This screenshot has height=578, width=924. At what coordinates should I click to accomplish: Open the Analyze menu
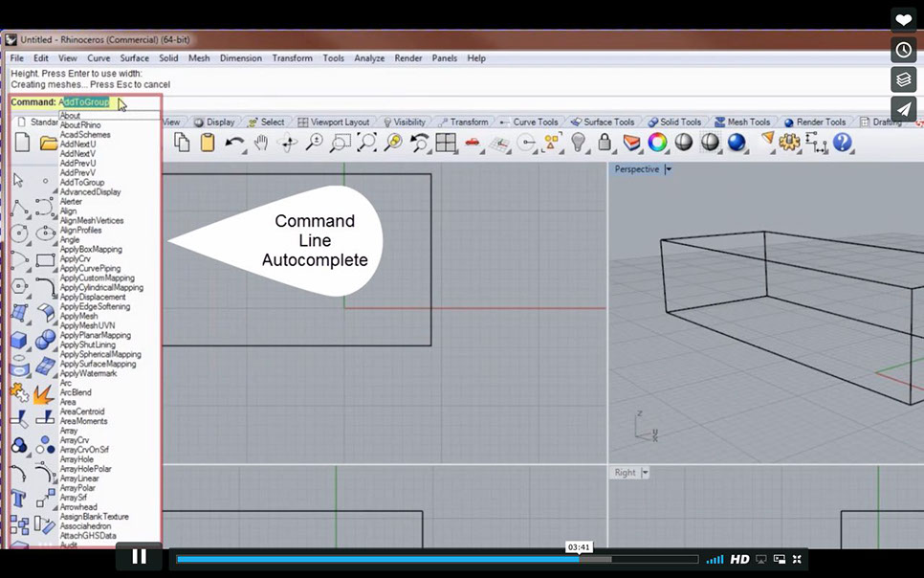pyautogui.click(x=369, y=57)
